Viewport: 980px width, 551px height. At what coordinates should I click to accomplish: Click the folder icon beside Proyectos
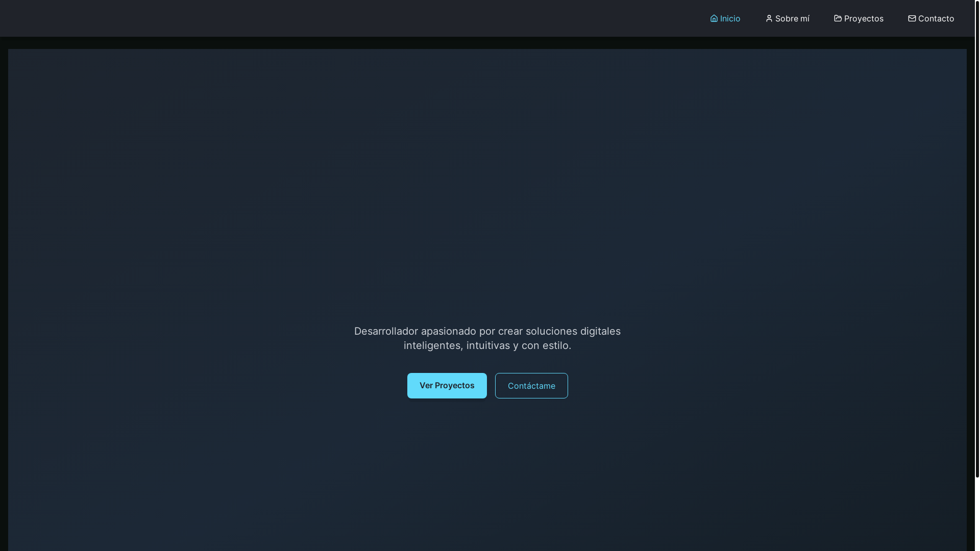tap(838, 18)
